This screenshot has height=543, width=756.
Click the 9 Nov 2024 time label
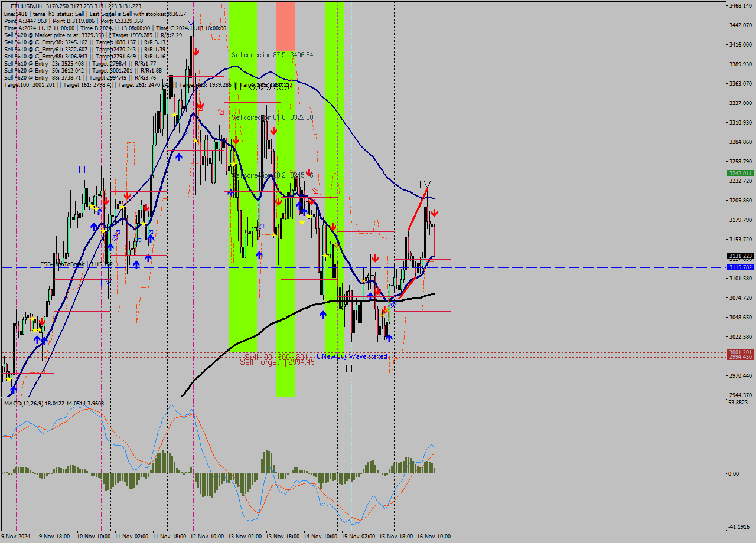pyautogui.click(x=15, y=537)
